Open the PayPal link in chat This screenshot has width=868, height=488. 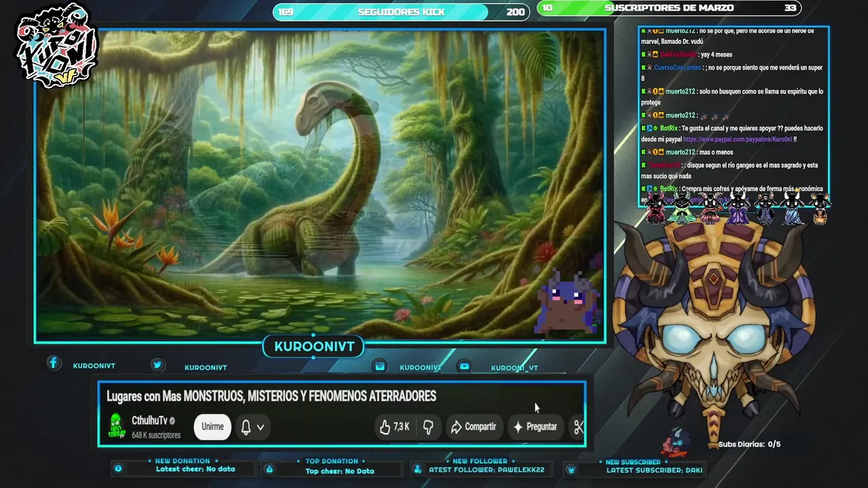737,139
